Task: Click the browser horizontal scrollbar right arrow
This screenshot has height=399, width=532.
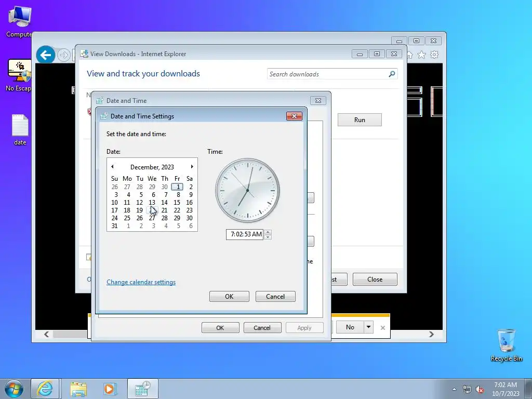Action: 431,334
